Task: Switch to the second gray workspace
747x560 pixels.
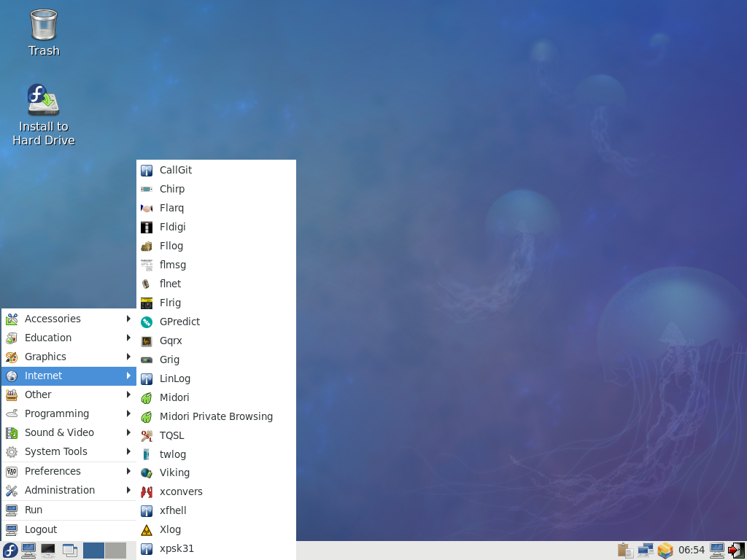Action: pos(115,551)
